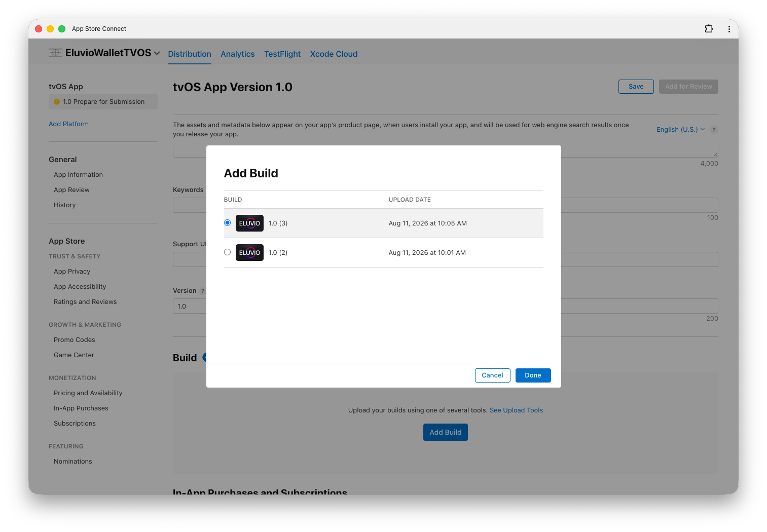
Task: Open App Accessibility in sidebar
Action: tap(80, 287)
